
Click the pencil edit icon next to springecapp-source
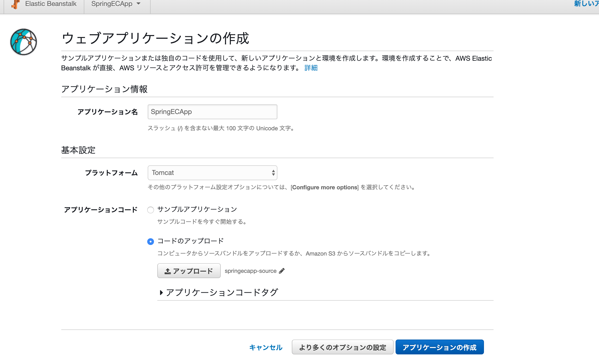coord(282,270)
